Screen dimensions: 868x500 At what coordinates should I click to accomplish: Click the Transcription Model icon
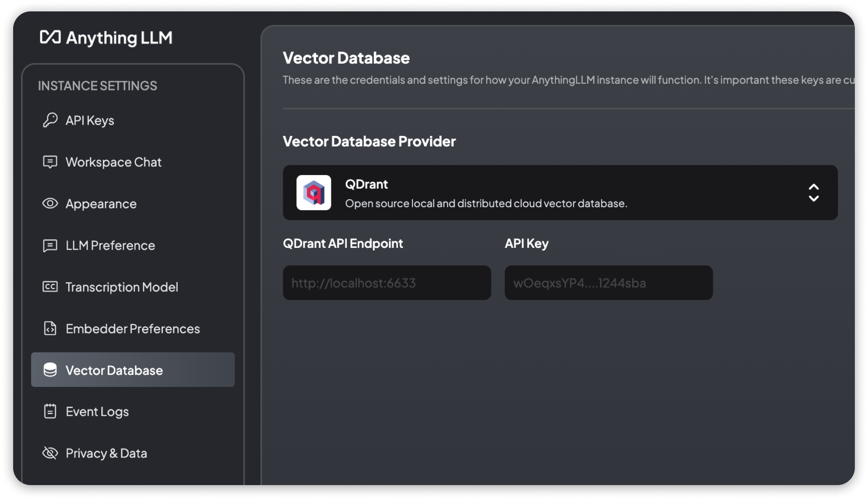coord(50,286)
